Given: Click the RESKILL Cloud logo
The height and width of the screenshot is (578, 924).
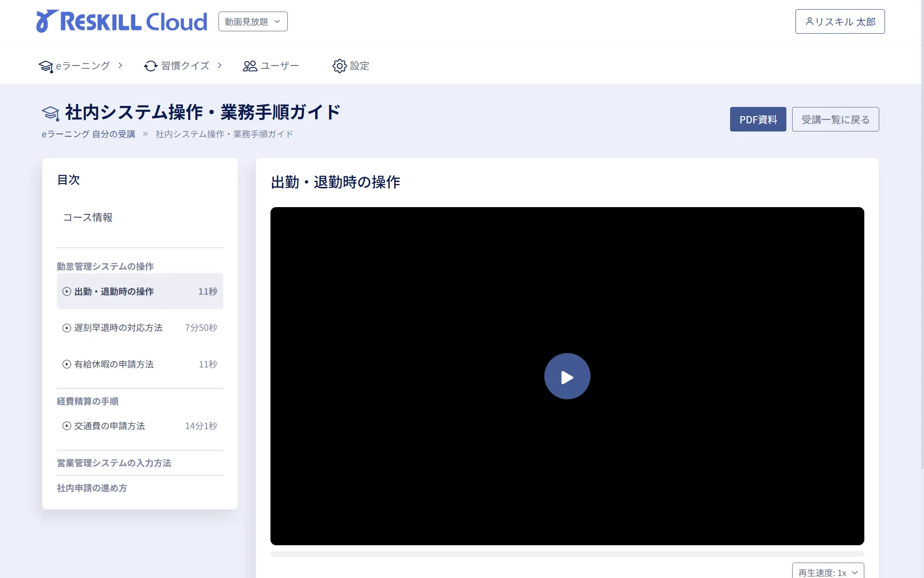Looking at the screenshot, I should click(x=122, y=22).
